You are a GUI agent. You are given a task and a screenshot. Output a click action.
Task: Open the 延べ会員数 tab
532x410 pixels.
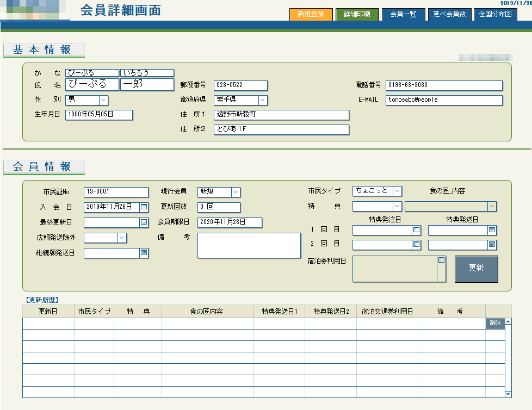449,14
